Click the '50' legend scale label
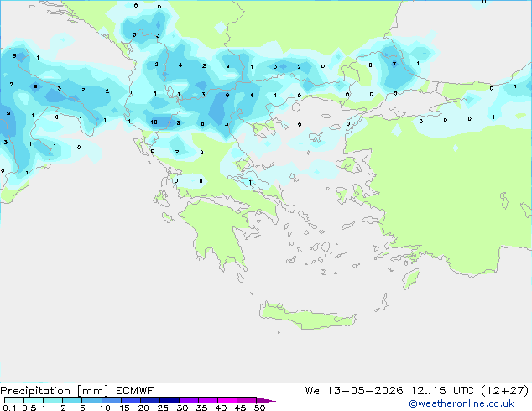Viewport: 532px width, 411px height. point(259,408)
